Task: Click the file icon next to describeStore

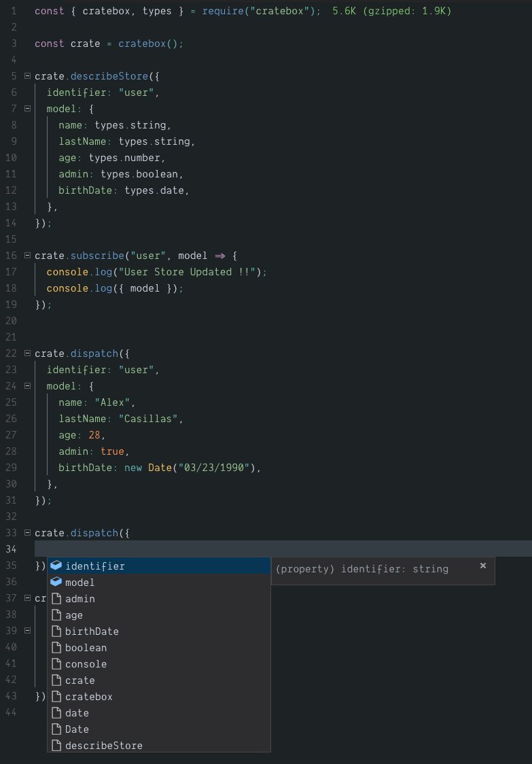Action: (x=56, y=746)
